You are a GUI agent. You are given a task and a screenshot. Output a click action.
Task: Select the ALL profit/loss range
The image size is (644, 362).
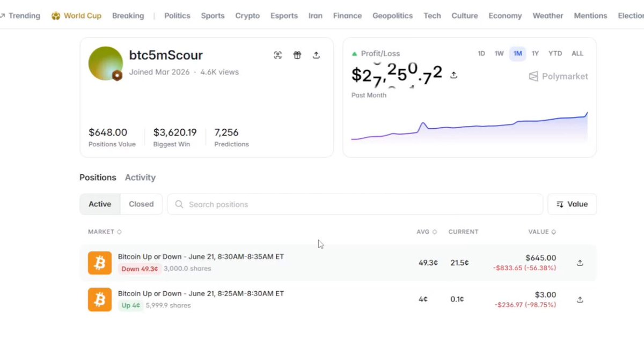(x=577, y=54)
